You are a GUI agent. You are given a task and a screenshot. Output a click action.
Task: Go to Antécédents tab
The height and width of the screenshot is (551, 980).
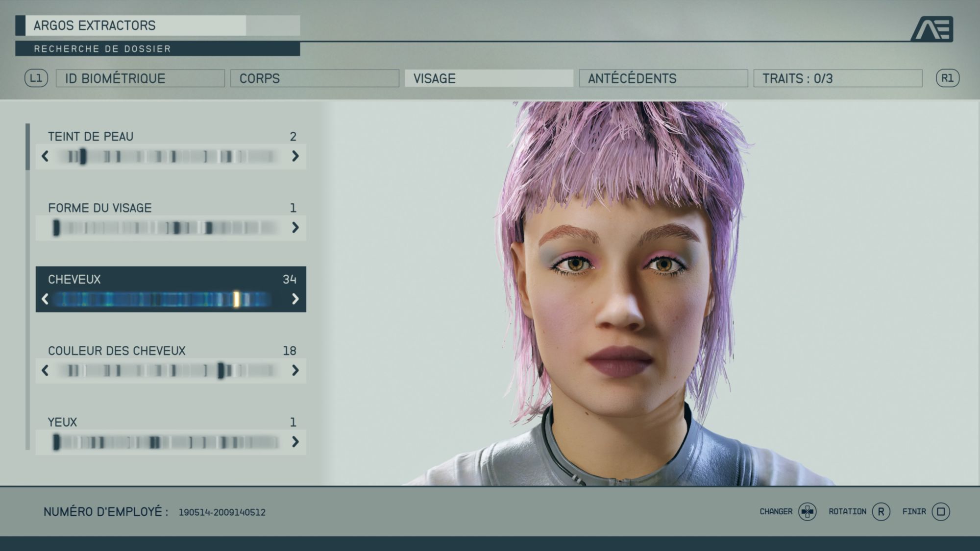[663, 78]
